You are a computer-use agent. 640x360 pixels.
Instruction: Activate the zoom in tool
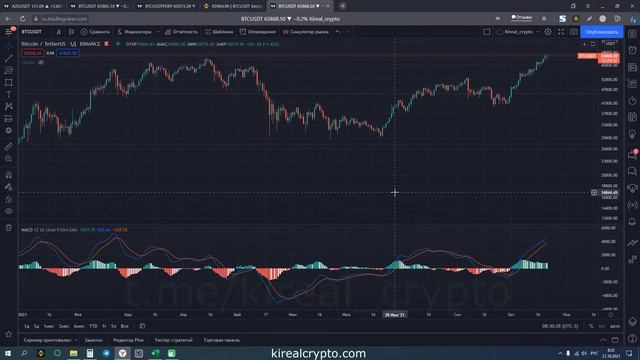[x=9, y=158]
